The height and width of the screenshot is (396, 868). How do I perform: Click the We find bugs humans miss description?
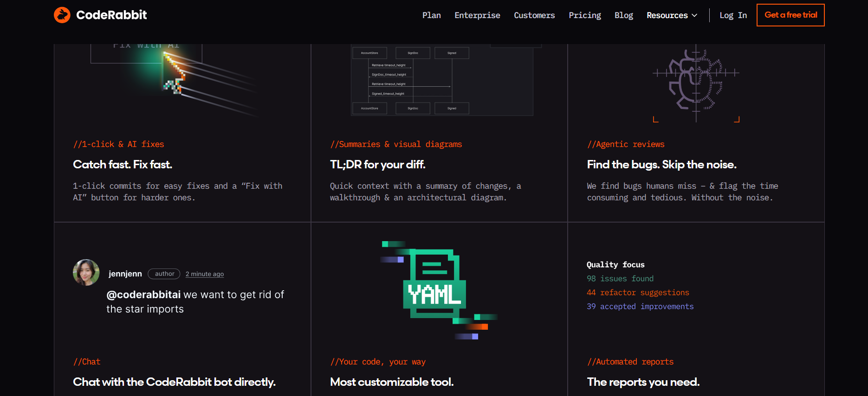tap(683, 192)
